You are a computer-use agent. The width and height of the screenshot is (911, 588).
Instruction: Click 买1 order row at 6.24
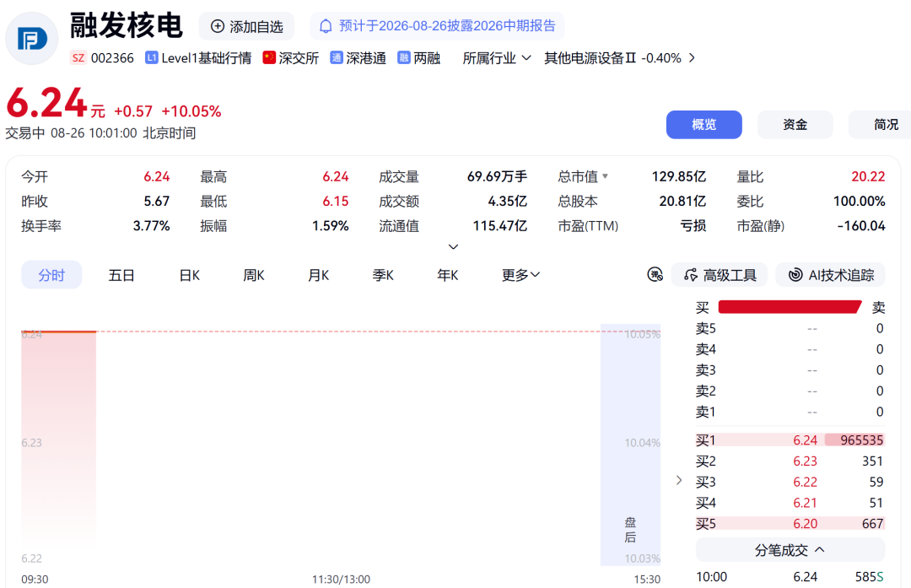tap(790, 440)
